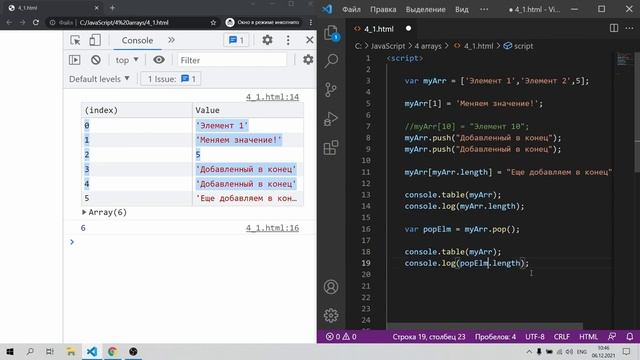The height and width of the screenshot is (360, 640).
Task: Open Выделение menu
Action: 425,9
